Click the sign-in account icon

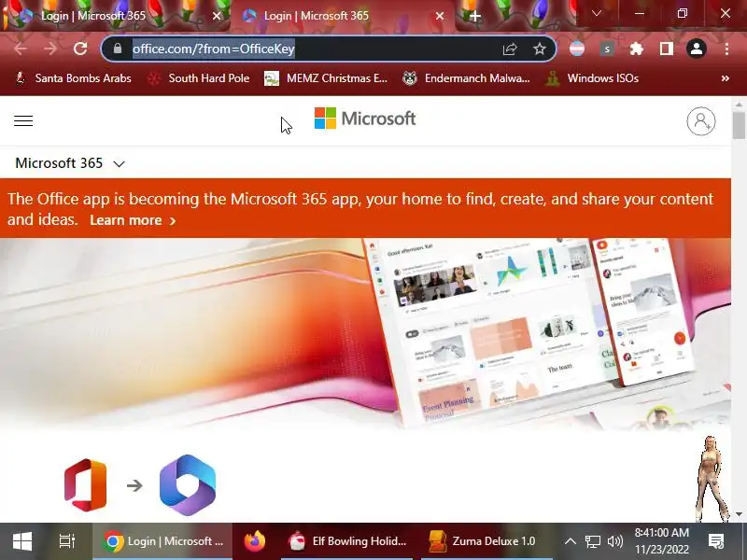[701, 121]
